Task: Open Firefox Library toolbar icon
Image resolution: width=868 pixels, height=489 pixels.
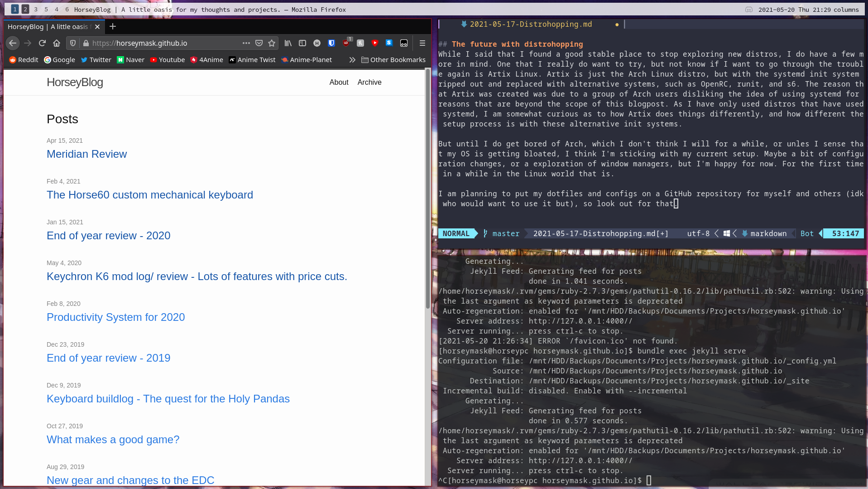Action: (288, 43)
